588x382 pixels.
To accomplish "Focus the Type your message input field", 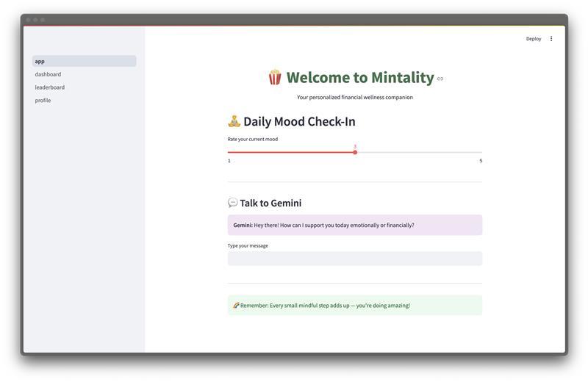I will pyautogui.click(x=355, y=259).
